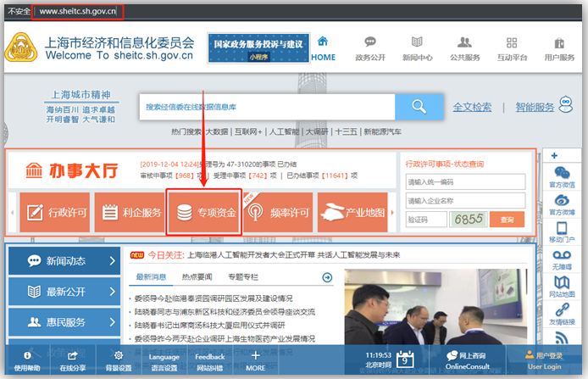Open 新闻中心 book icon

coord(417,42)
